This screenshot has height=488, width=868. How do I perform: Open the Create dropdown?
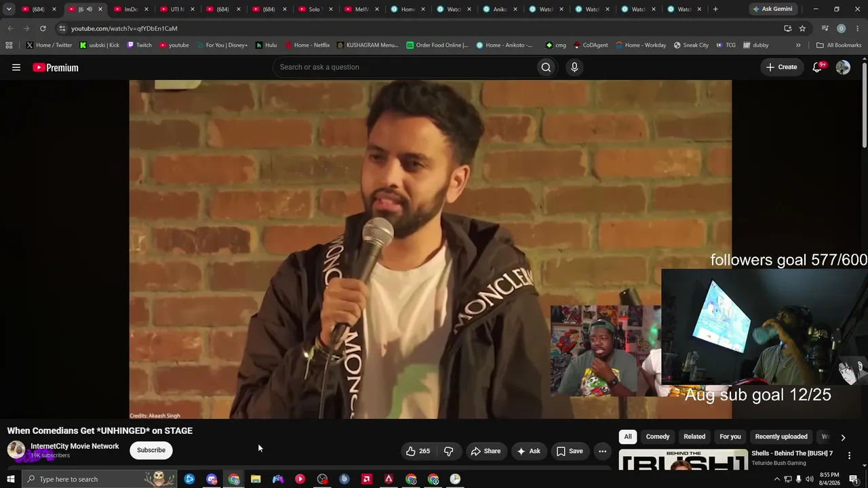pyautogui.click(x=781, y=67)
